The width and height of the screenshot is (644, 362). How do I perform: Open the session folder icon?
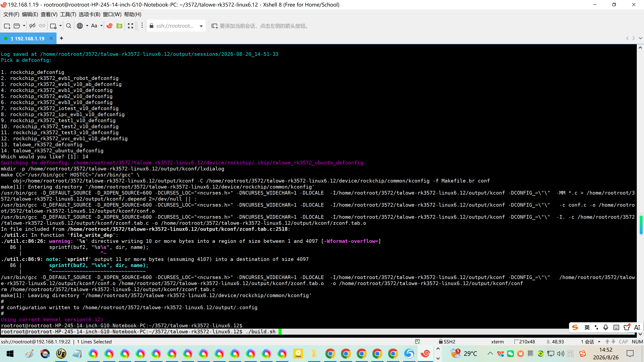coord(17,26)
